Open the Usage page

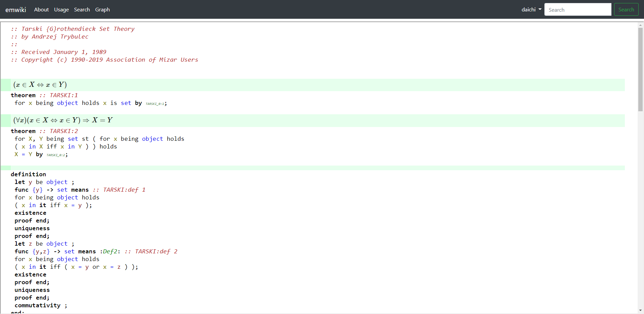[x=61, y=9]
